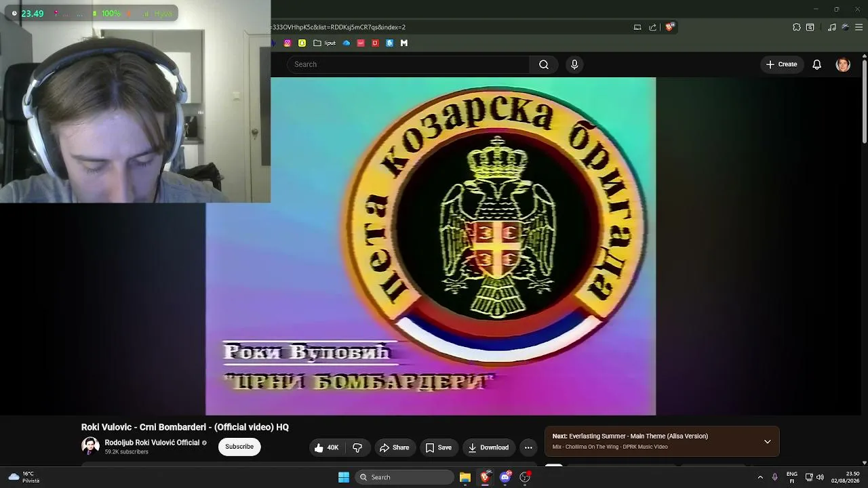The image size is (868, 488).
Task: Open the channel avatar of Rodoljub Roki Vulović
Action: (90, 446)
